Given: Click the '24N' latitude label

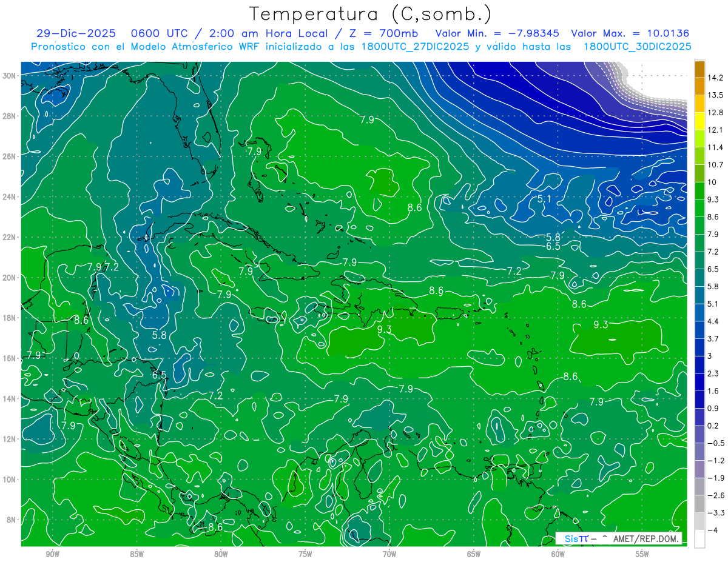Looking at the screenshot, I should (9, 196).
